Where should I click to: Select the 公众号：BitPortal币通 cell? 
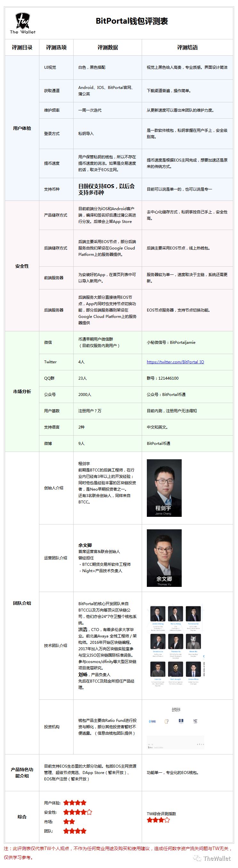(x=187, y=395)
